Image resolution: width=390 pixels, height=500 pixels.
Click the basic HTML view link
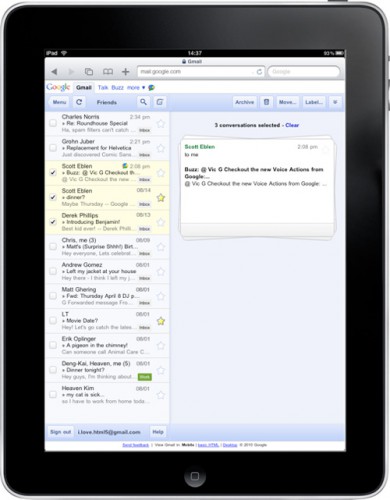(208, 445)
